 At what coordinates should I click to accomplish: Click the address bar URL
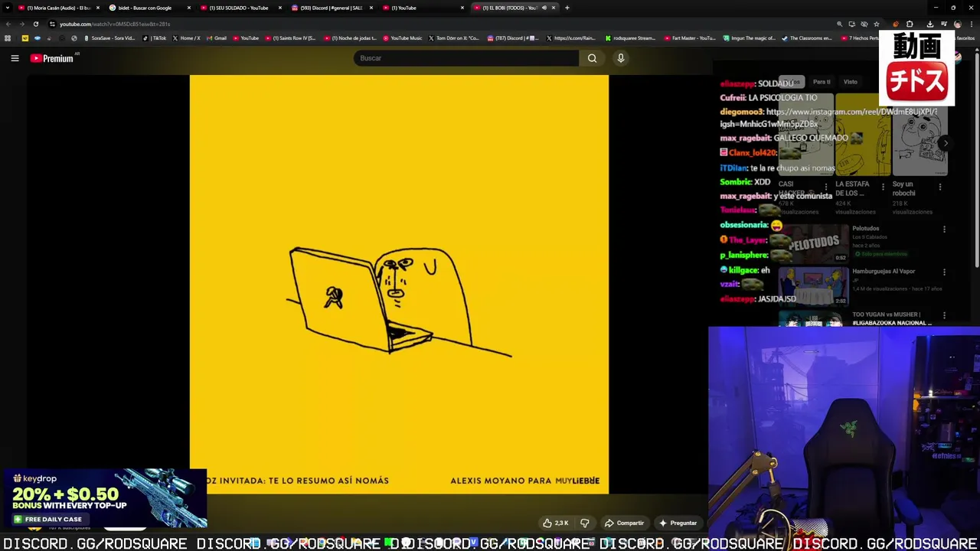click(115, 24)
